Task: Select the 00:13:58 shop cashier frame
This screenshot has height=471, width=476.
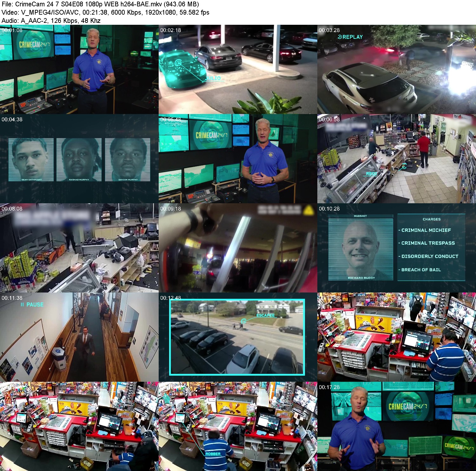Action: point(397,337)
